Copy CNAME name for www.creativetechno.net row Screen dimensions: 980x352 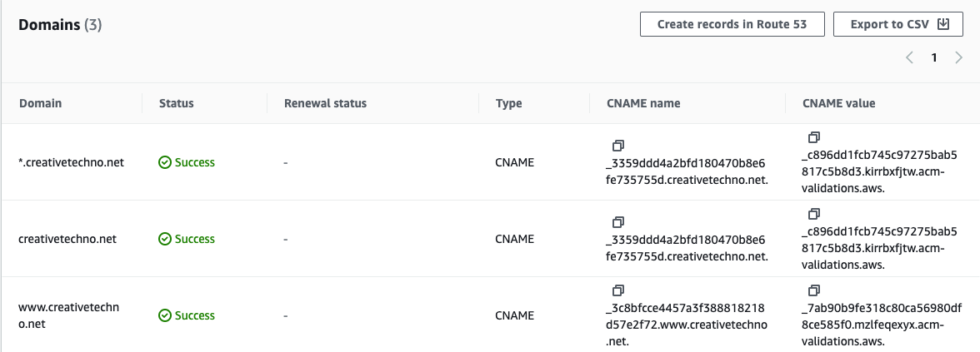pos(617,291)
